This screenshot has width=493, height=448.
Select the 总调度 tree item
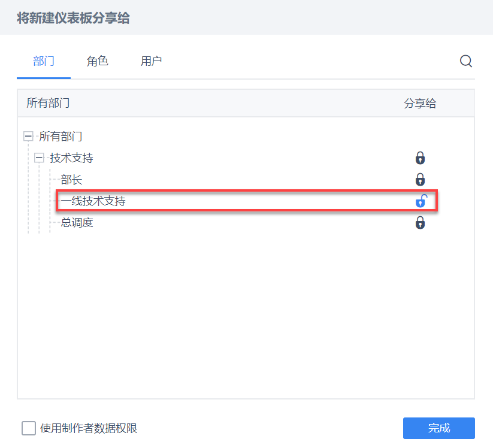(77, 223)
